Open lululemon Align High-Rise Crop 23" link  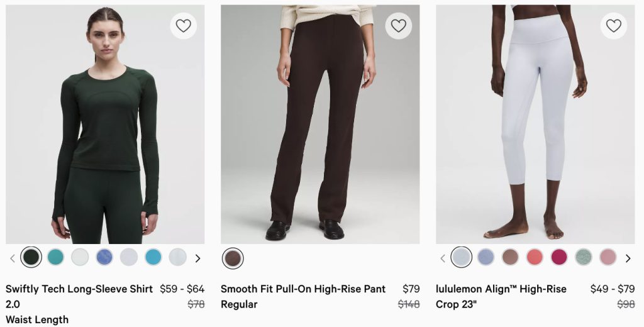[501, 296]
